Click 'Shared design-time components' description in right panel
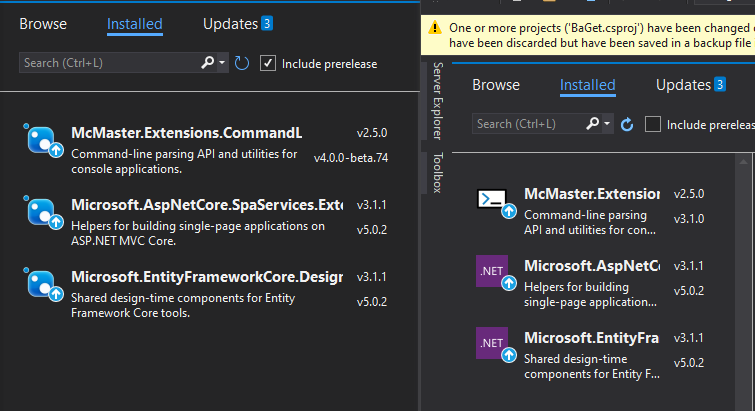Viewport: 755px width, 411px height. point(592,366)
